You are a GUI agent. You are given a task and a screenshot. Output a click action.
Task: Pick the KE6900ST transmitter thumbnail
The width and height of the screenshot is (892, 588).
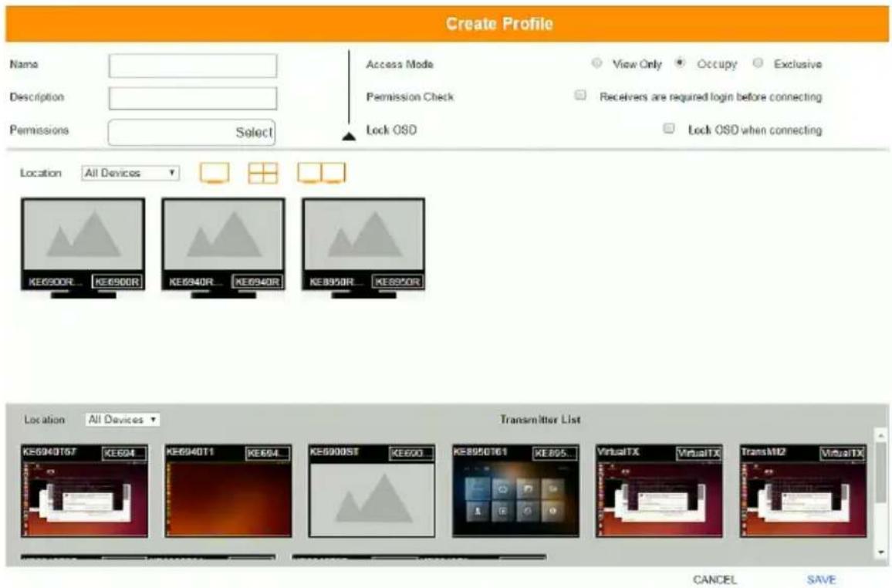[371, 492]
